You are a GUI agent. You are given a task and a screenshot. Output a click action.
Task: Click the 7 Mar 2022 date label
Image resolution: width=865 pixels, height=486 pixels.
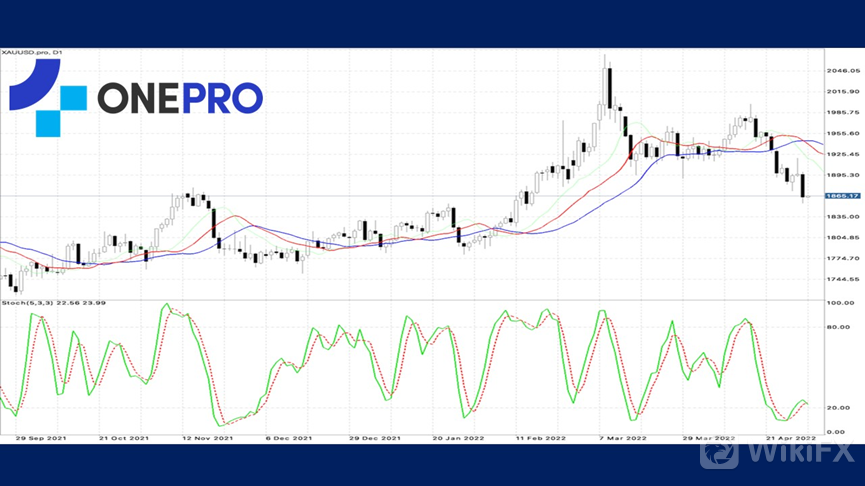[x=623, y=438]
